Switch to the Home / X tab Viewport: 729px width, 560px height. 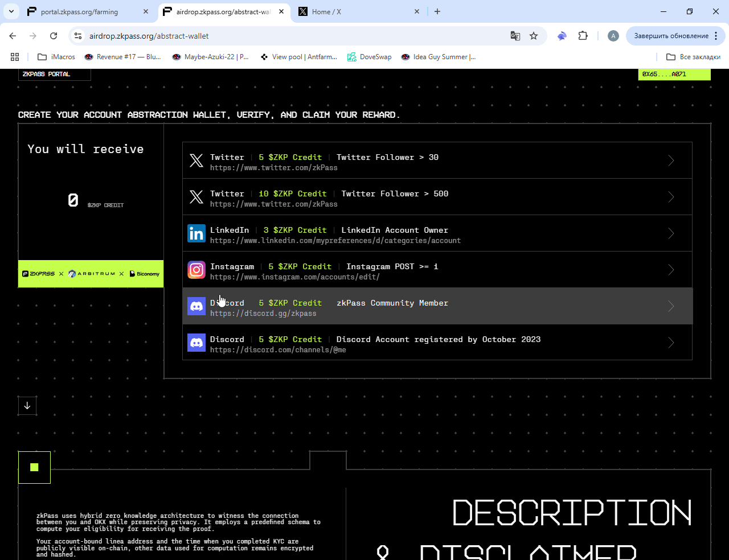[326, 11]
